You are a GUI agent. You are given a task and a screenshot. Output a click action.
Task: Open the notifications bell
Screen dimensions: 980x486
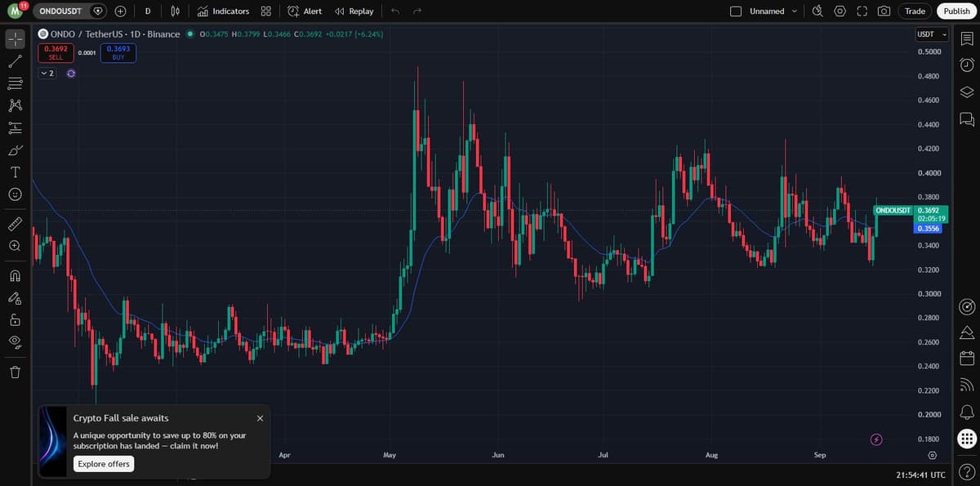pyautogui.click(x=967, y=411)
